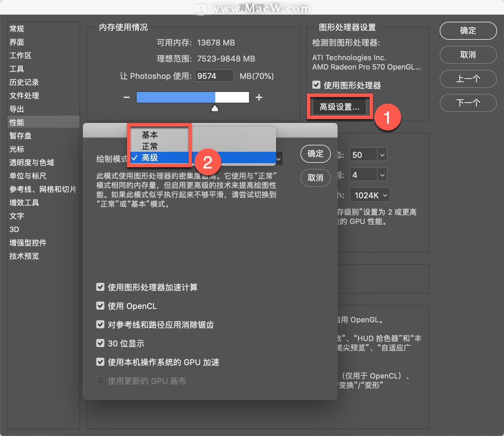Click the 下一个 navigation button

pyautogui.click(x=468, y=103)
